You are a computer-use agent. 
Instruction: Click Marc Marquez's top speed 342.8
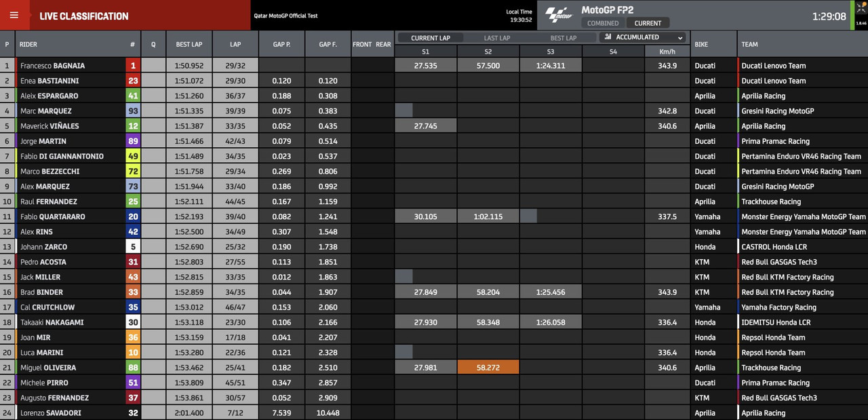pyautogui.click(x=667, y=111)
